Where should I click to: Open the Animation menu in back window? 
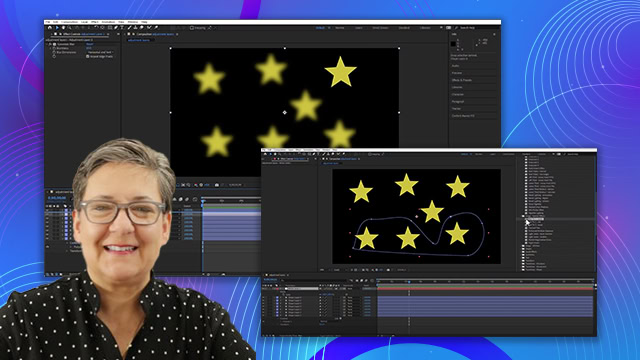(108, 22)
